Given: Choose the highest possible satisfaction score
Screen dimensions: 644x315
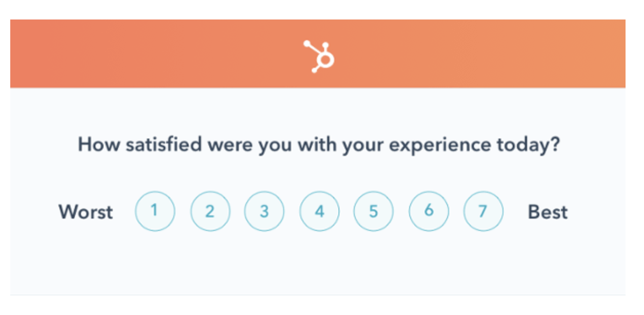Looking at the screenshot, I should pos(482,211).
